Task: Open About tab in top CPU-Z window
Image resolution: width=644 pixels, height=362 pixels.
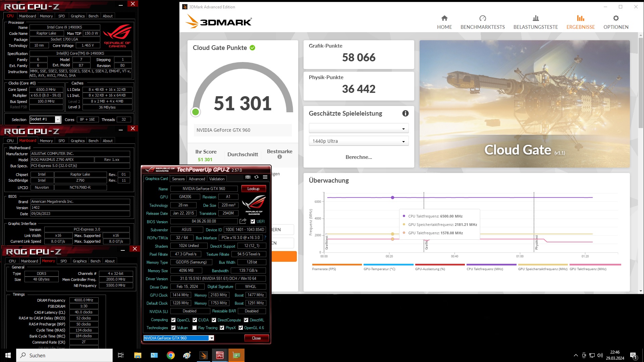Action: (x=108, y=16)
